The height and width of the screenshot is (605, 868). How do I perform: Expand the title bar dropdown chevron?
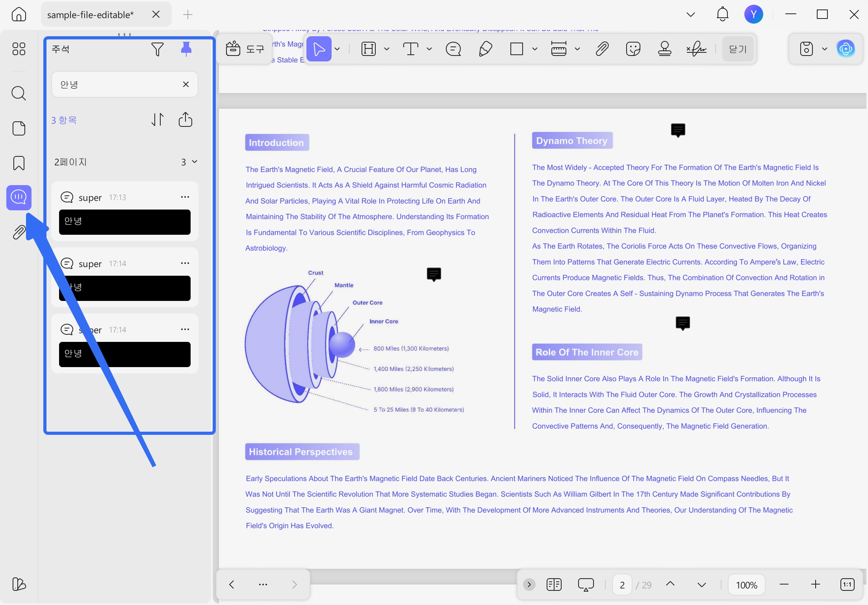point(691,15)
